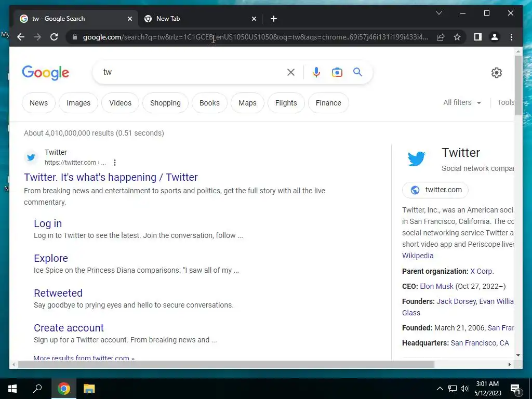The width and height of the screenshot is (532, 399).
Task: Open the tab search chevron
Action: [438, 13]
